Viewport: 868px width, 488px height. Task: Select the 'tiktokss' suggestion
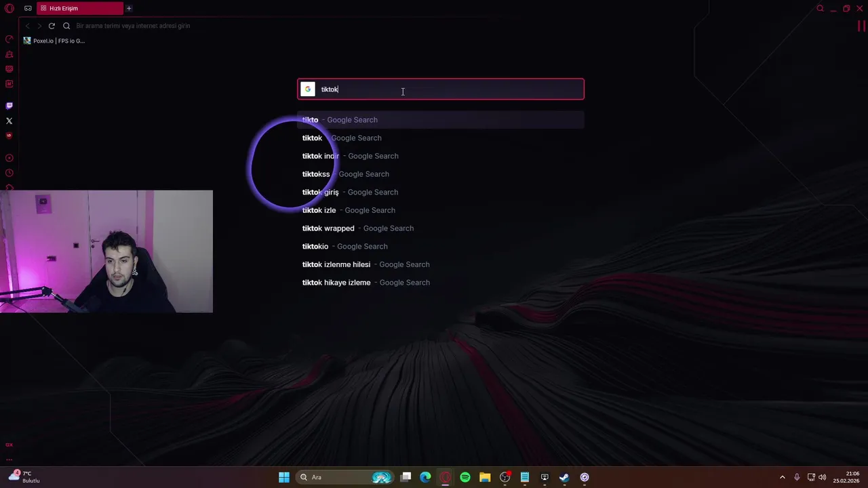point(441,174)
